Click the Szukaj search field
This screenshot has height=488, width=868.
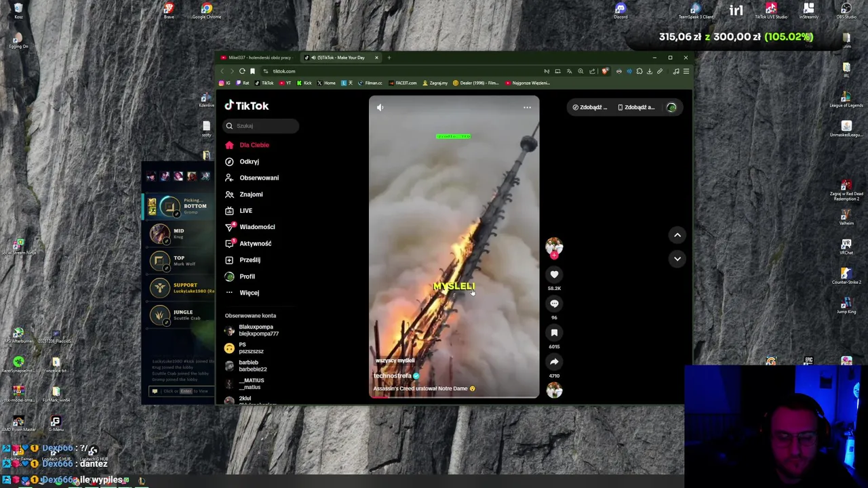(262, 126)
